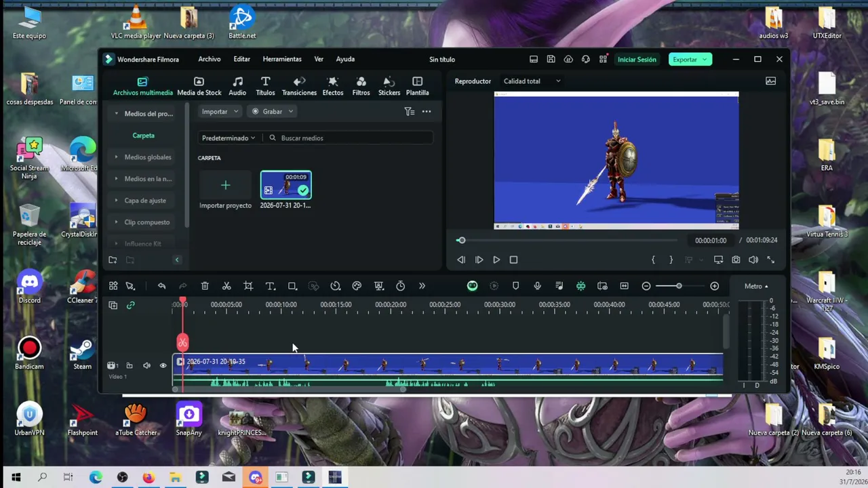The height and width of the screenshot is (488, 868).
Task: Toggle the green snapping icon in timeline toolbar
Action: click(580, 286)
